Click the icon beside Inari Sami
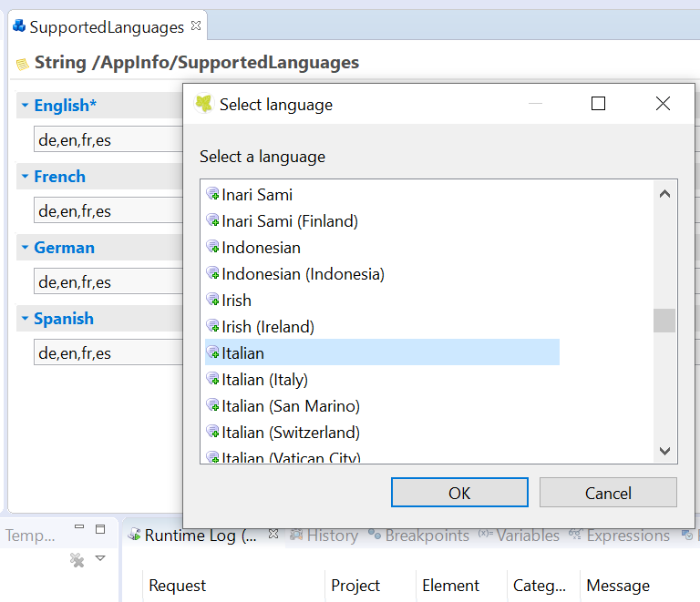Viewport: 700px width, 602px height. (x=212, y=194)
